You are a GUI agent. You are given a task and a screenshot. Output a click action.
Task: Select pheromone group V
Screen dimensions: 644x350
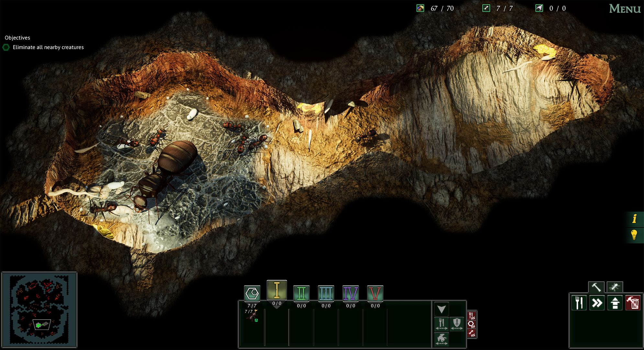tap(375, 294)
